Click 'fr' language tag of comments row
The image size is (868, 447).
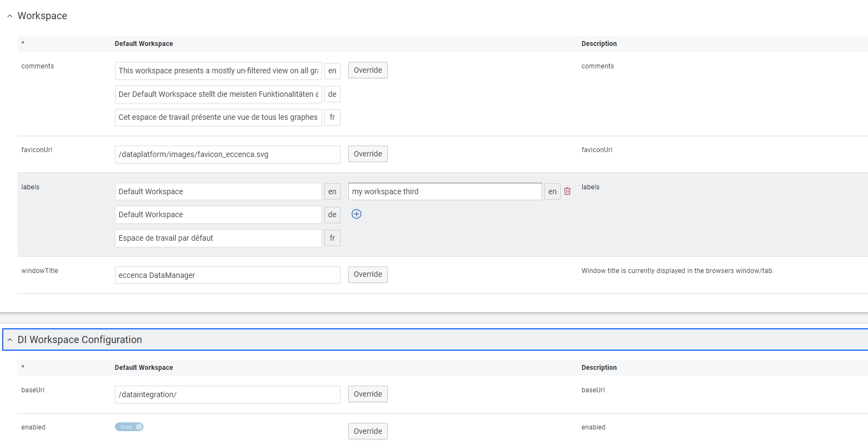click(332, 117)
